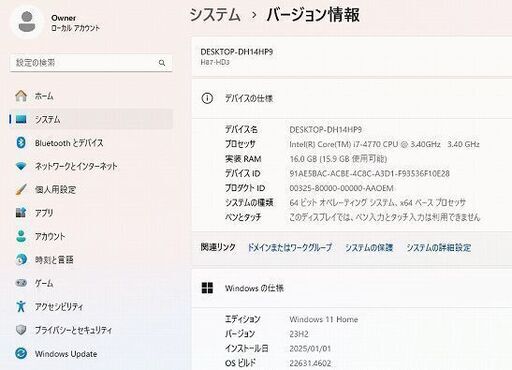Click the デバイス名 DESKTOP-DH14HP9 value
The width and height of the screenshot is (512, 370).
pos(325,129)
